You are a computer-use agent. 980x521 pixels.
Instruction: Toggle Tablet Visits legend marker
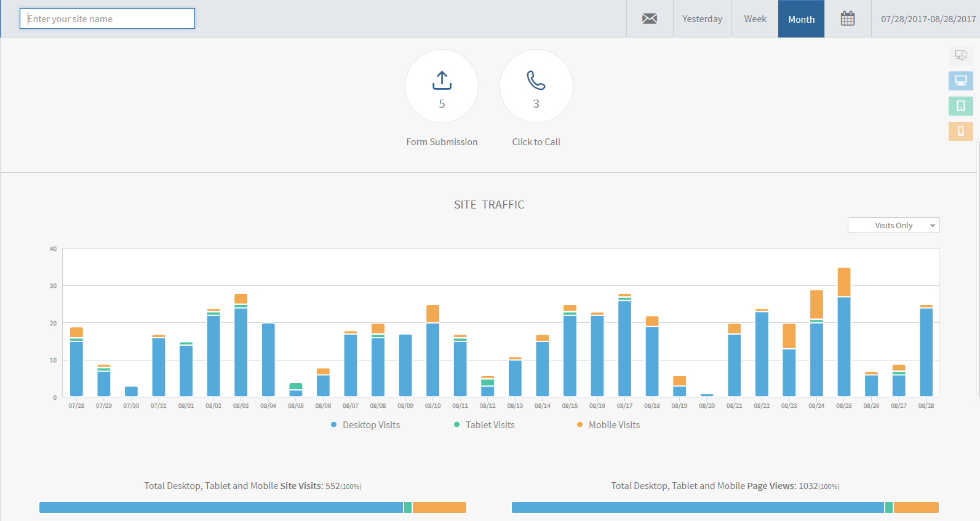(456, 424)
